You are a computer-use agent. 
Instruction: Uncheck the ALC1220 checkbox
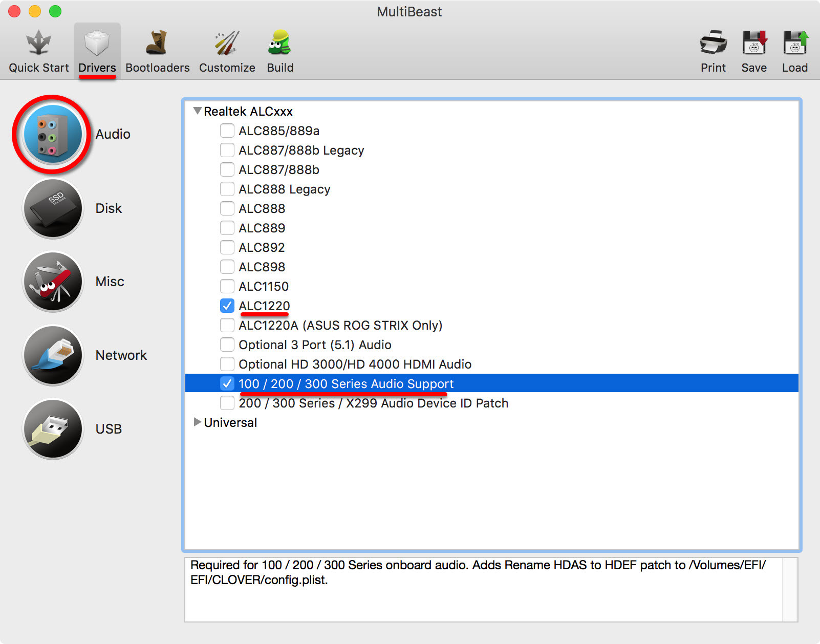click(227, 306)
